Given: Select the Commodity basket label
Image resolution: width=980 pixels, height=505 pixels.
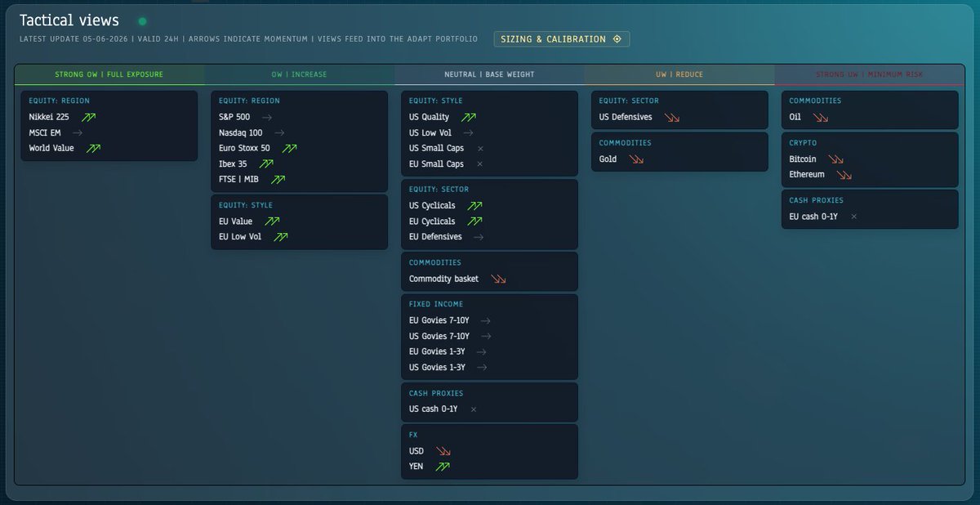Looking at the screenshot, I should (x=444, y=279).
